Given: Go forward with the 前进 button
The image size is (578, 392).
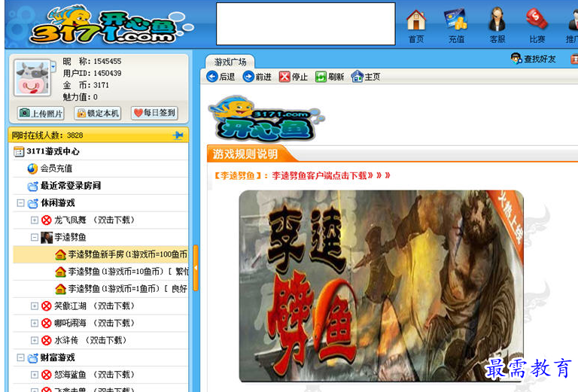Looking at the screenshot, I should (x=257, y=77).
